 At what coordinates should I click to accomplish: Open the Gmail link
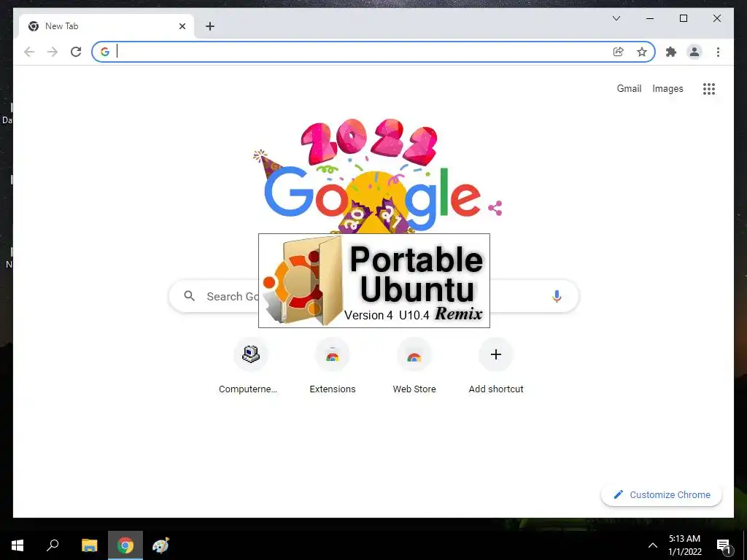click(629, 88)
